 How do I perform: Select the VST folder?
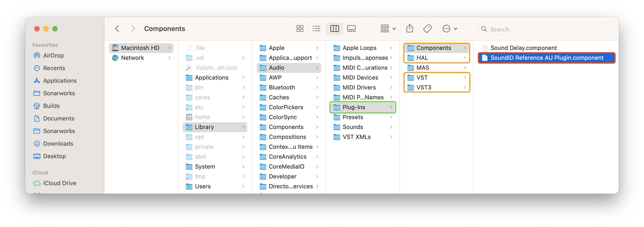[x=437, y=78]
